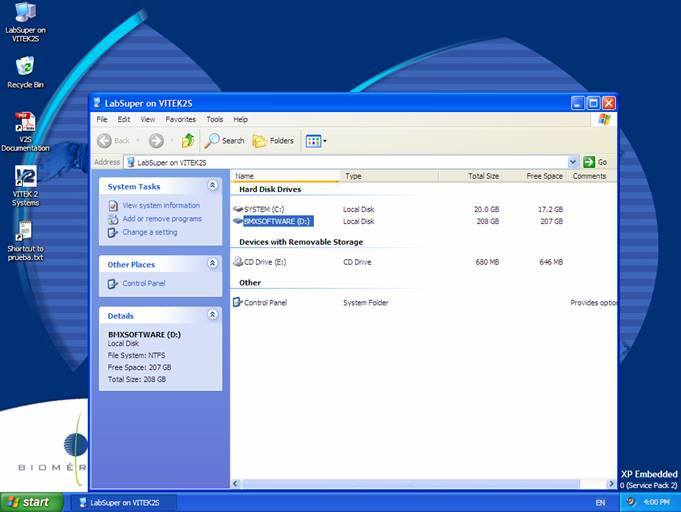Open the View menu
This screenshot has width=681, height=512.
pos(148,119)
